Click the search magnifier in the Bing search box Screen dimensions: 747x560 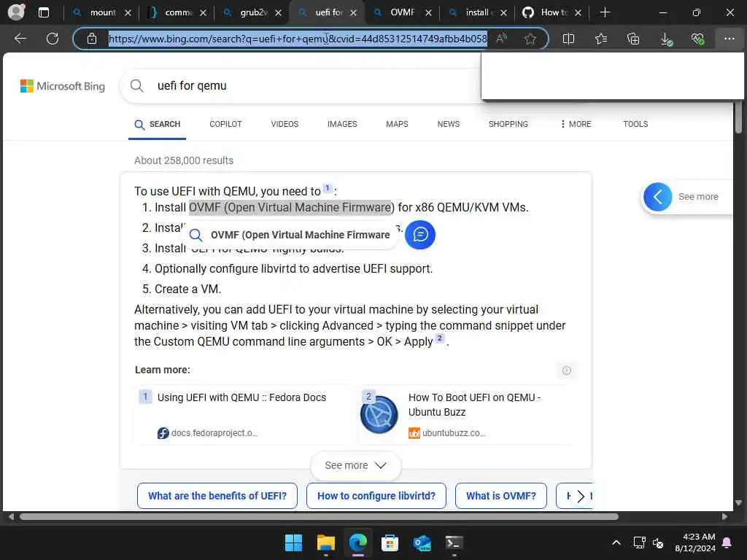coord(136,86)
